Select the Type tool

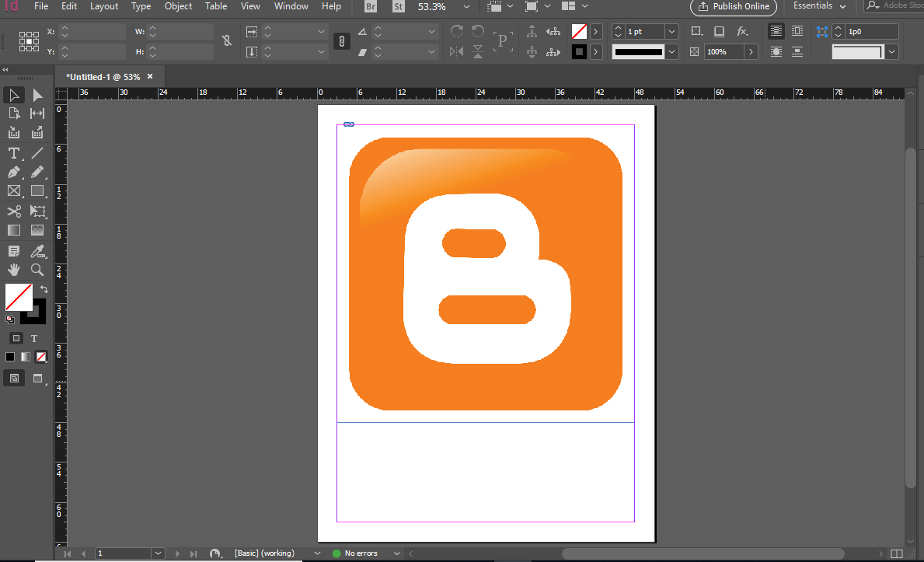tap(14, 153)
